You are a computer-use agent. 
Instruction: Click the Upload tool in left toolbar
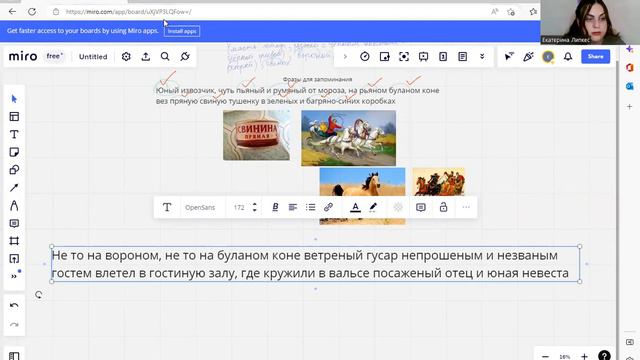pyautogui.click(x=14, y=259)
